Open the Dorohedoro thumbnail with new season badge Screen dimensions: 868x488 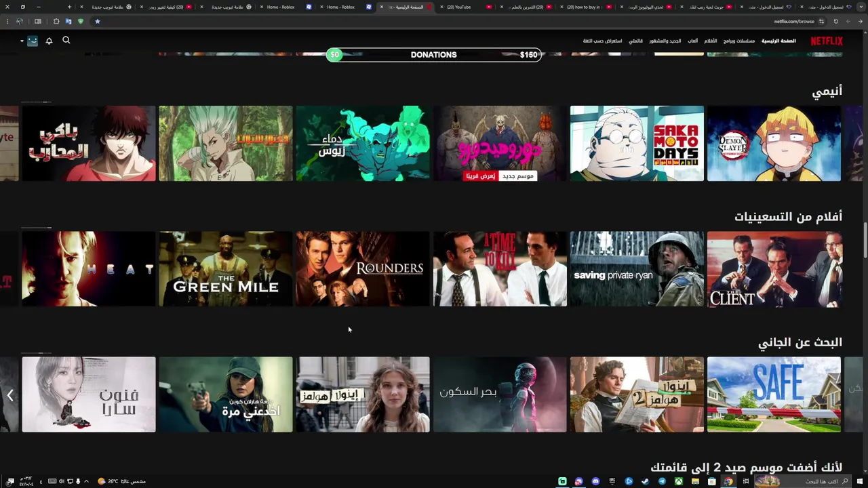pos(500,143)
